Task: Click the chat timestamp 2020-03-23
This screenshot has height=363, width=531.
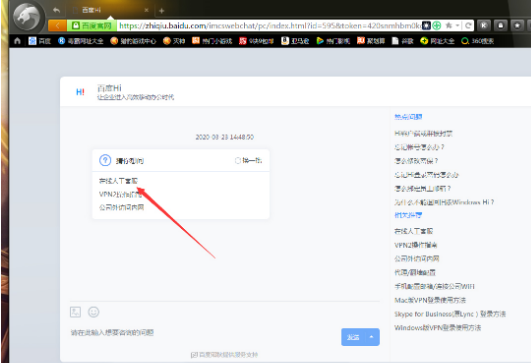Action: pos(225,137)
